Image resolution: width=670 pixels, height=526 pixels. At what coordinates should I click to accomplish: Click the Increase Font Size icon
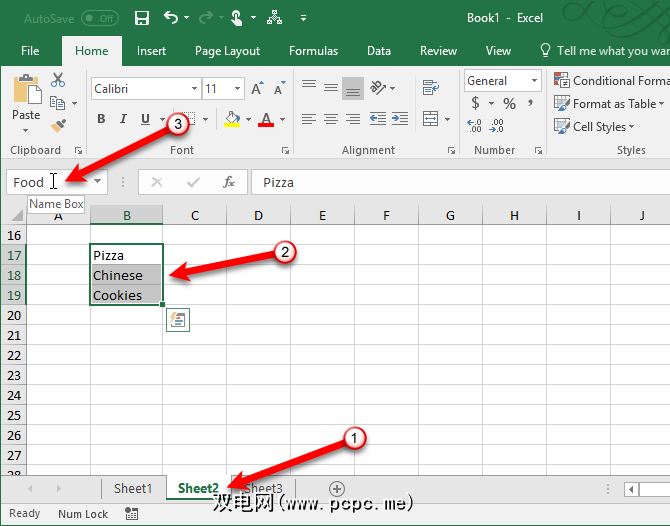click(x=258, y=89)
